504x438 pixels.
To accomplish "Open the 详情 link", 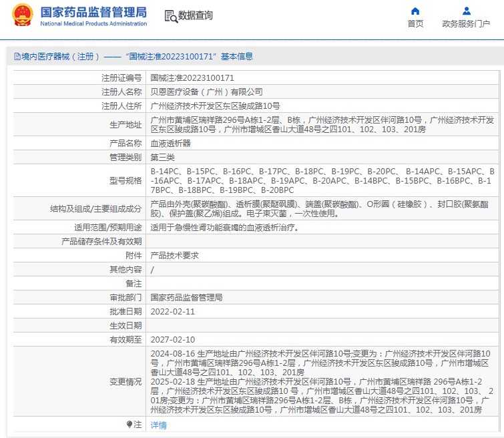I will point(158,425).
